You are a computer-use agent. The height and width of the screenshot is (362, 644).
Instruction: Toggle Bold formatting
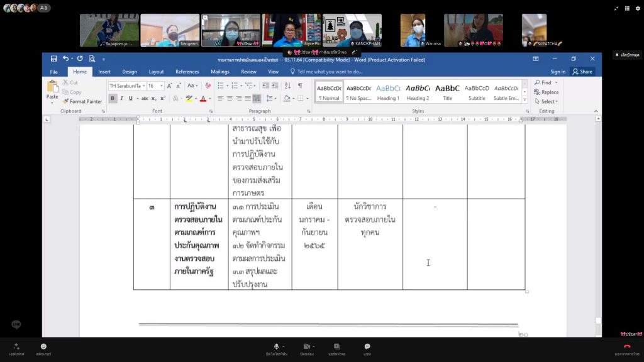pos(113,99)
